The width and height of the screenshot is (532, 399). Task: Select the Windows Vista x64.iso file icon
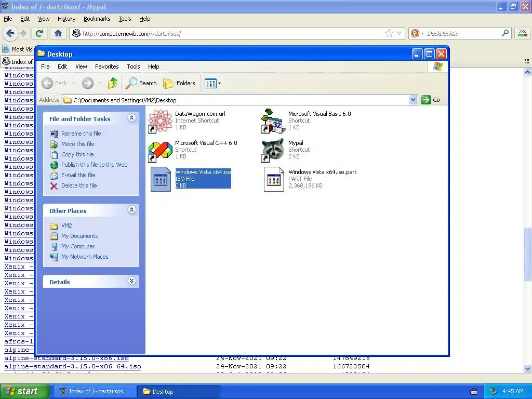(x=161, y=179)
